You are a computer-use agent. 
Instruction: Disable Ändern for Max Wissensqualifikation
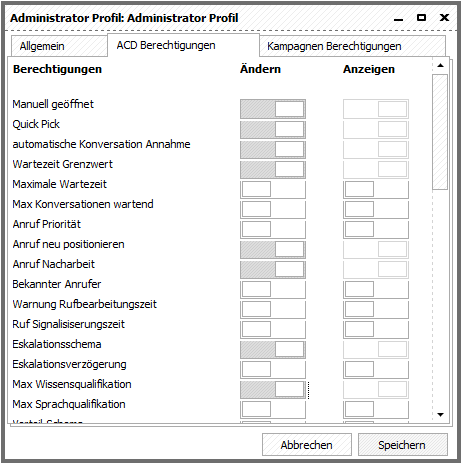pyautogui.click(x=273, y=389)
